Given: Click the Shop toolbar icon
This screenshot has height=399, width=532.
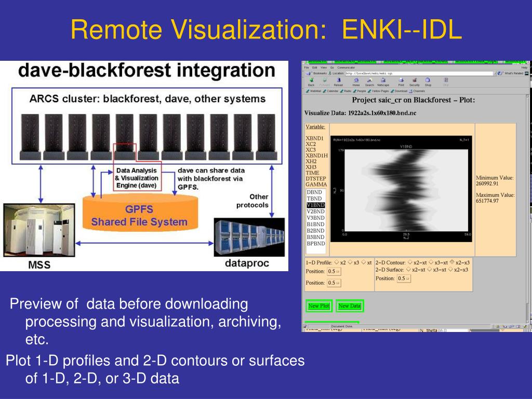Looking at the screenshot, I should click(428, 81).
